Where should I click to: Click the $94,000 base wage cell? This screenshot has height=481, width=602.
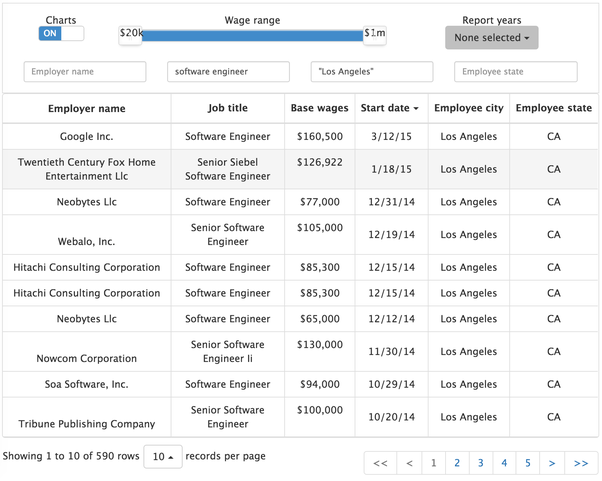(319, 384)
